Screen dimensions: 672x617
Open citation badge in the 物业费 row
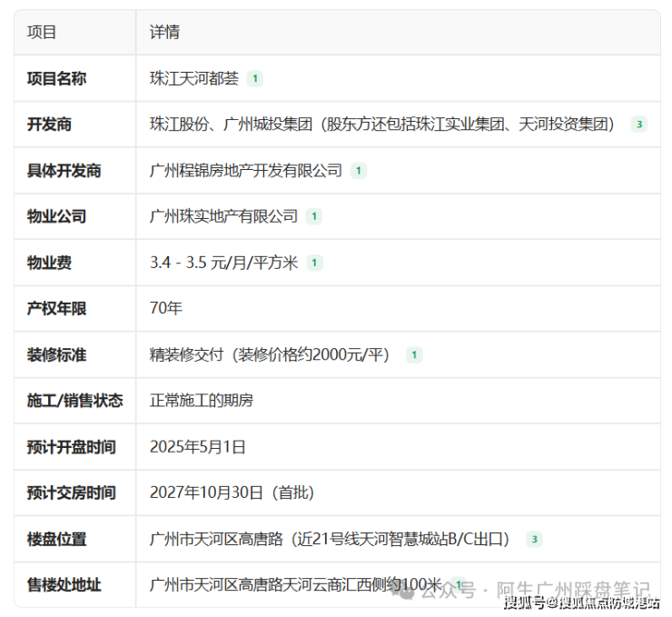tap(314, 263)
